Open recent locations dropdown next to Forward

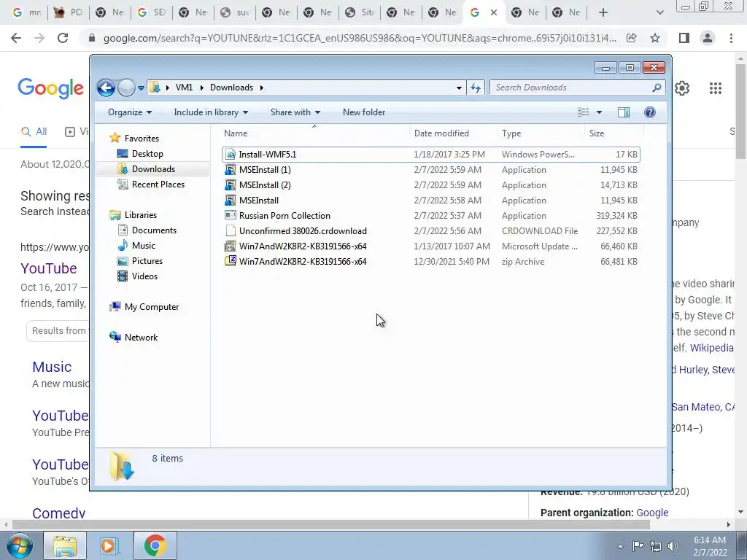point(141,88)
